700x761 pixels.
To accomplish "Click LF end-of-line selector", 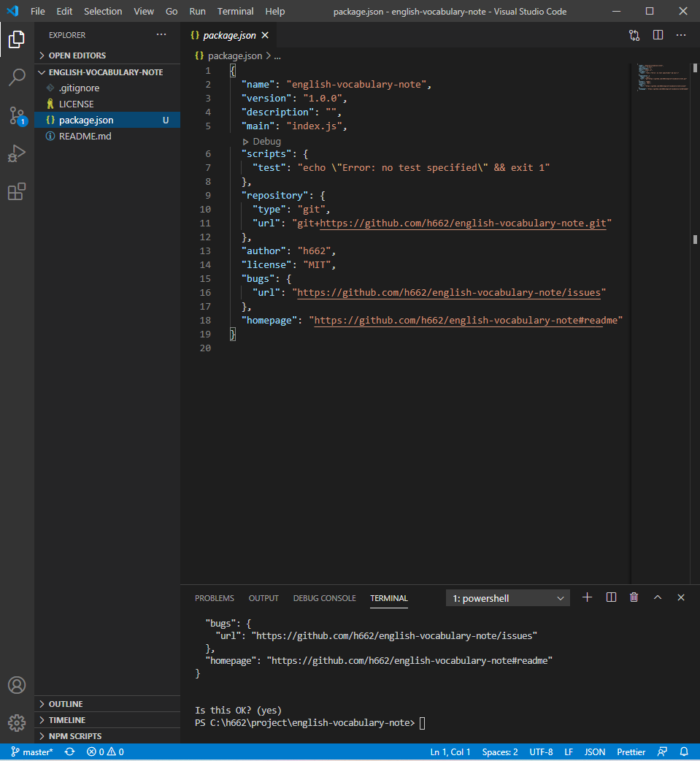I will click(569, 752).
